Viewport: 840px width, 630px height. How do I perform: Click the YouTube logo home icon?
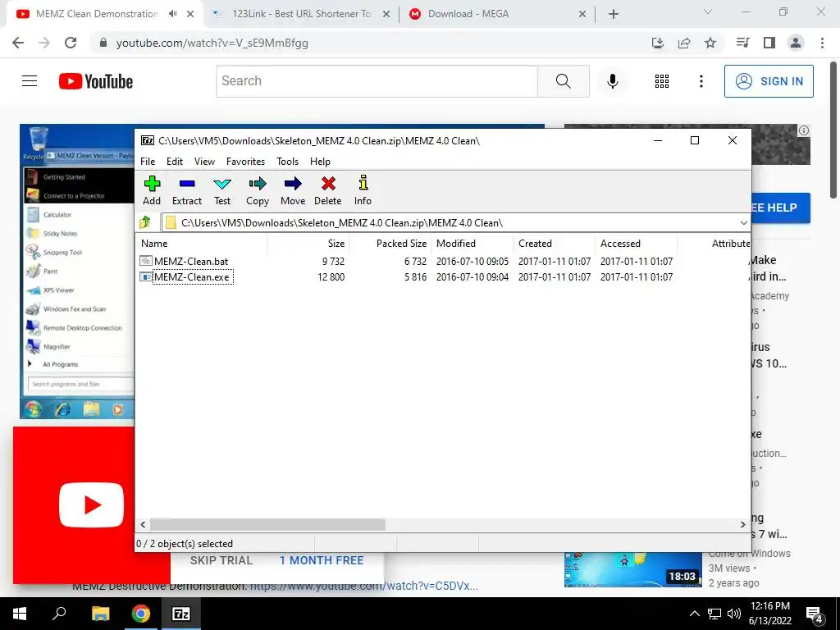pos(96,81)
